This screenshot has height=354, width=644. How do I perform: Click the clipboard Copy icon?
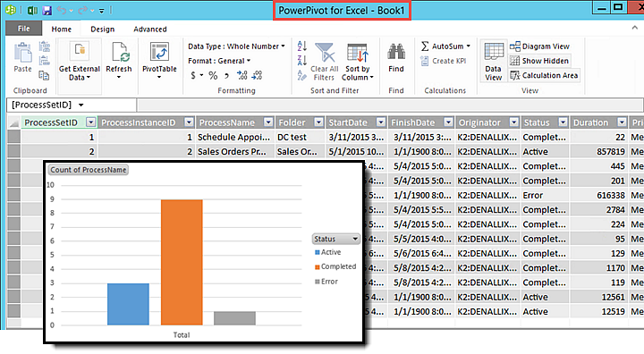(x=44, y=75)
